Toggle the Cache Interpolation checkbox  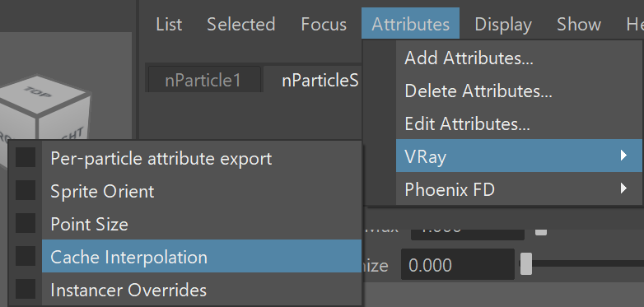click(26, 257)
